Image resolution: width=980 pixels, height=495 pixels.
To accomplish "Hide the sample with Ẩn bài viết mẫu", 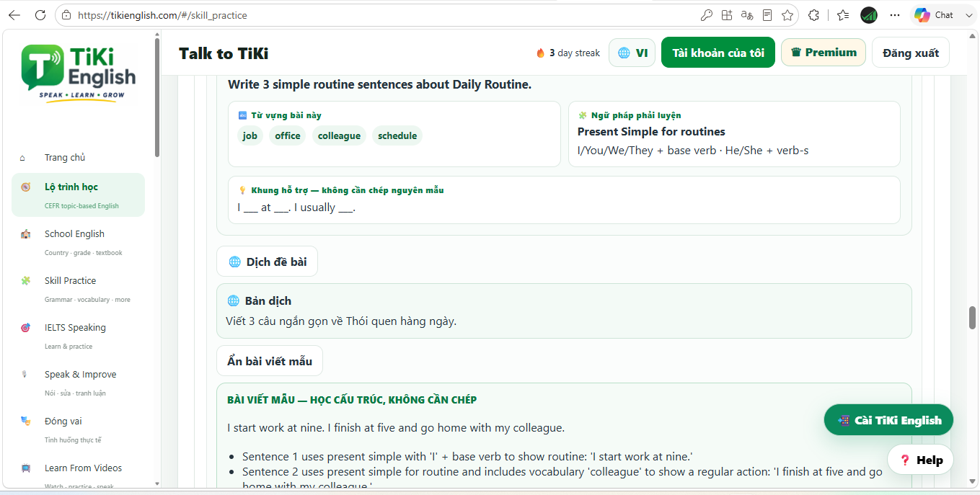I will coord(270,361).
